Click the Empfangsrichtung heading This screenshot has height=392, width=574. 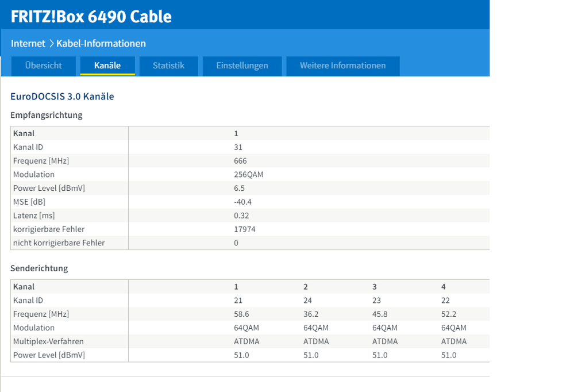pos(47,115)
